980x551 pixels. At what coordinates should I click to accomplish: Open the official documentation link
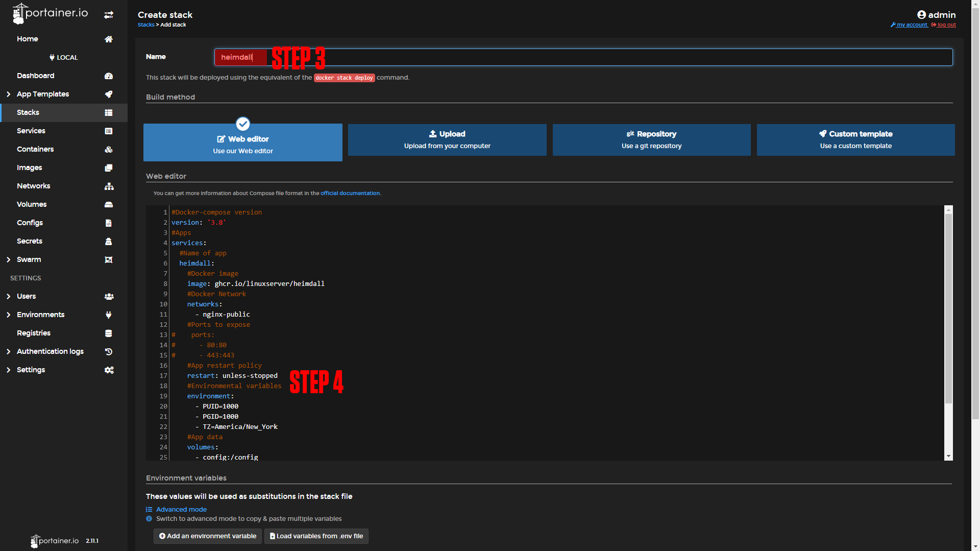point(350,194)
